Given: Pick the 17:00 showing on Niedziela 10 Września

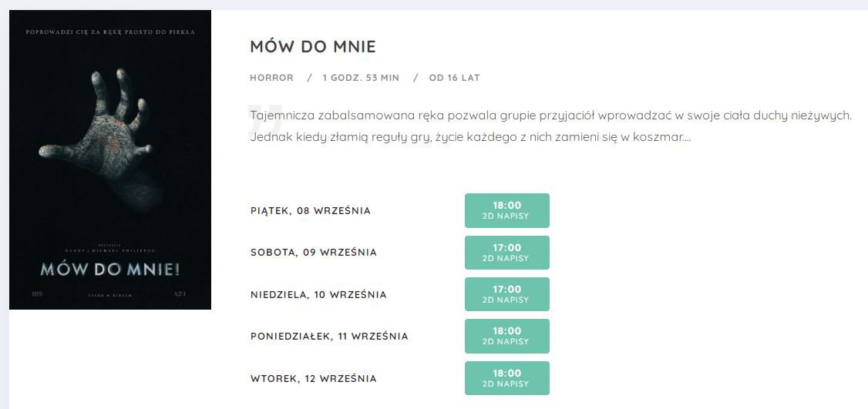Looking at the screenshot, I should (507, 294).
